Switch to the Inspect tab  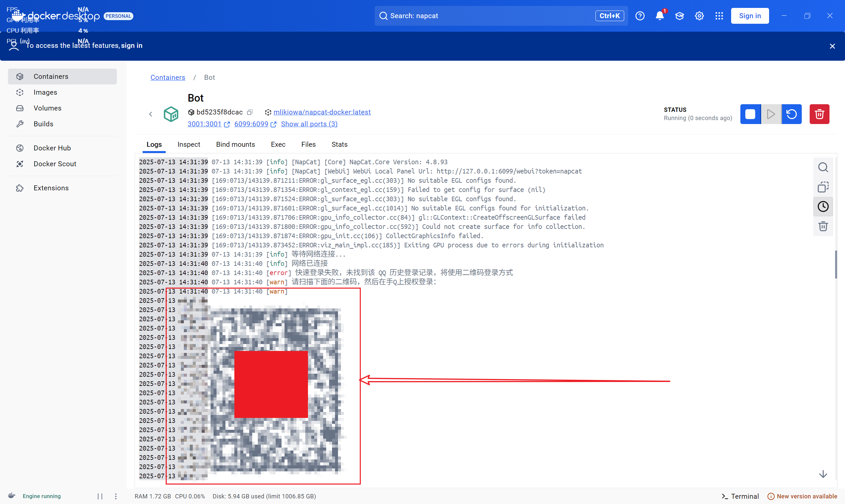[188, 144]
